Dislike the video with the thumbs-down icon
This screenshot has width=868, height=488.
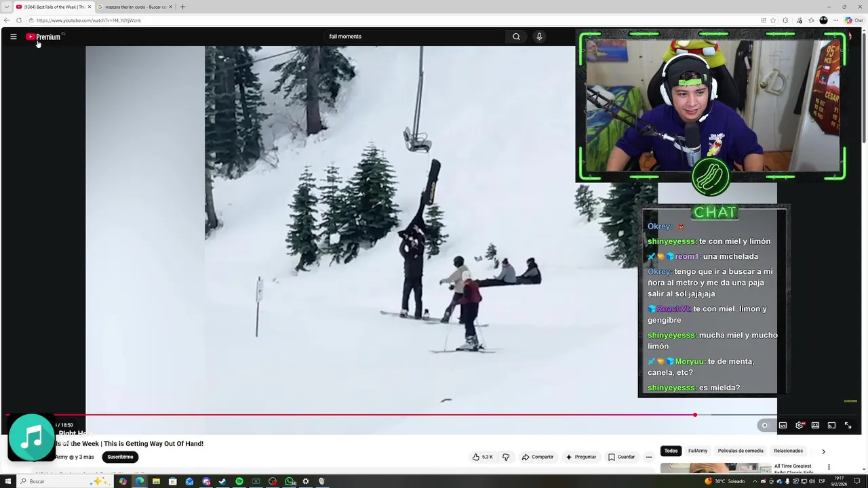click(x=506, y=457)
